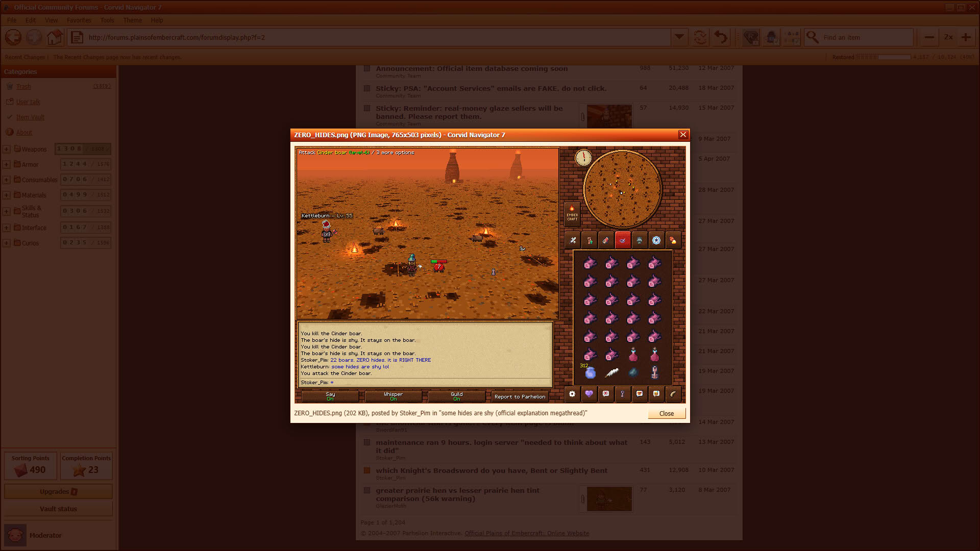980x551 pixels.
Task: Open the purple heart friends tab
Action: [x=589, y=394]
